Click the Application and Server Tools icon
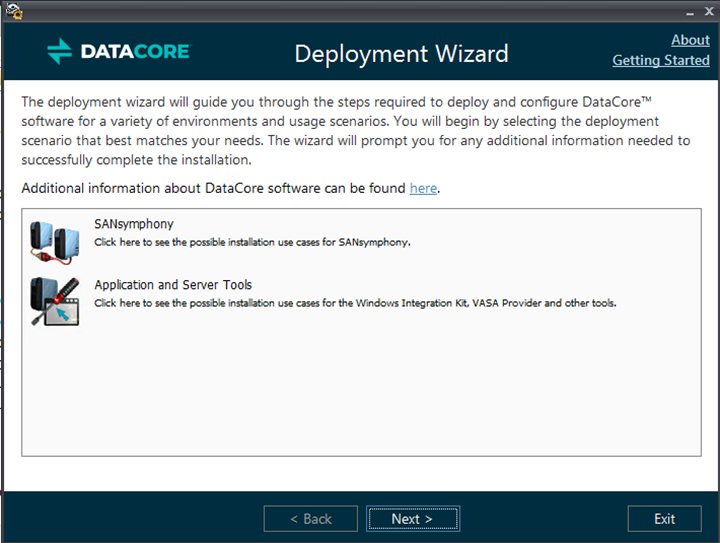This screenshot has height=543, width=720. (54, 302)
